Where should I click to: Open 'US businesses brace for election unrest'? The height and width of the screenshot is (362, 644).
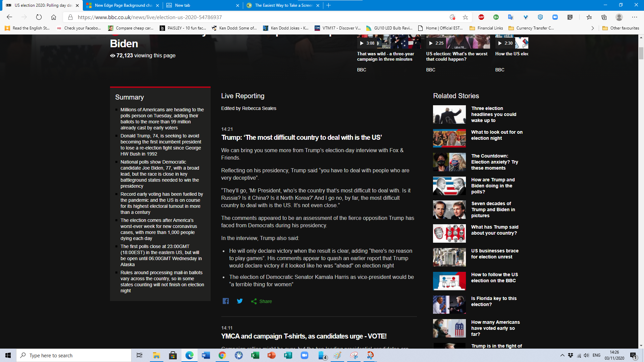(x=495, y=254)
